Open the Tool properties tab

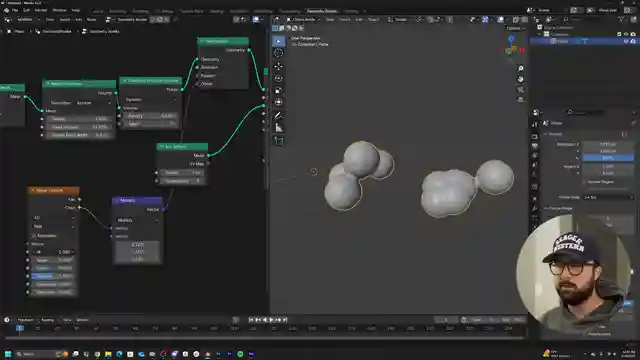[x=535, y=124]
